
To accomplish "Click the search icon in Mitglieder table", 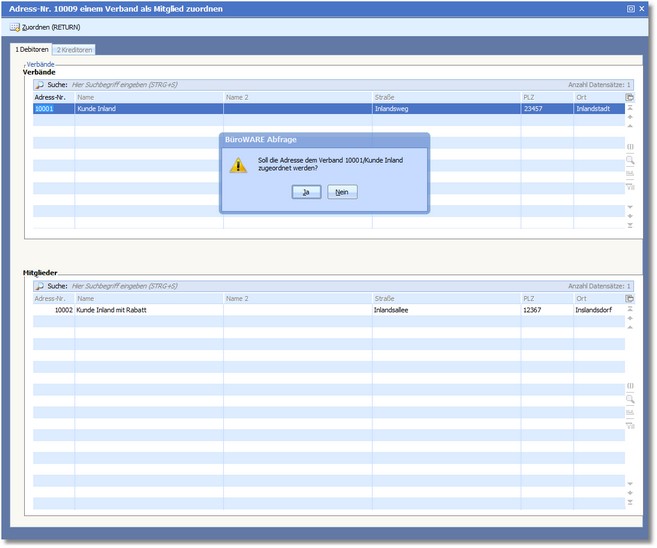I will (40, 286).
